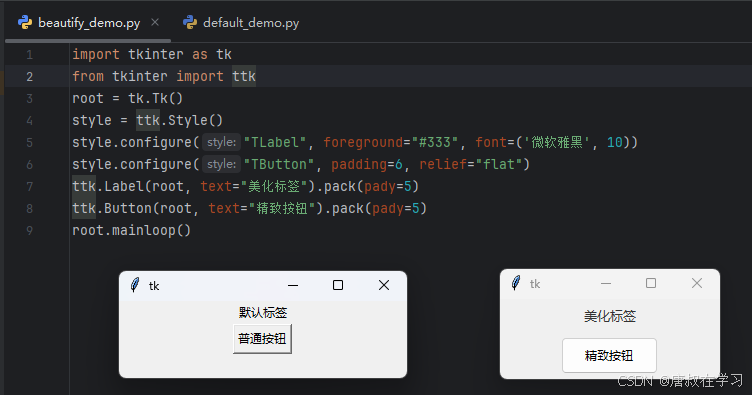
Task: Switch to the default_demo.py tab
Action: click(x=241, y=23)
